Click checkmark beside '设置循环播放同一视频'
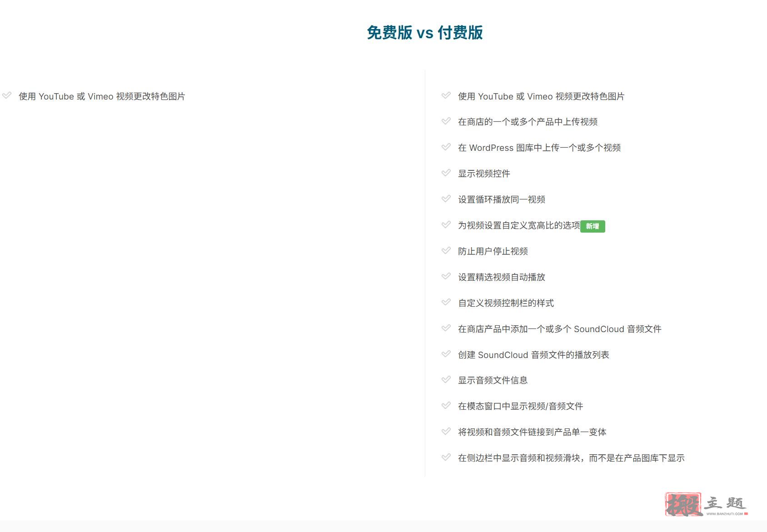The height and width of the screenshot is (532, 767). tap(446, 199)
